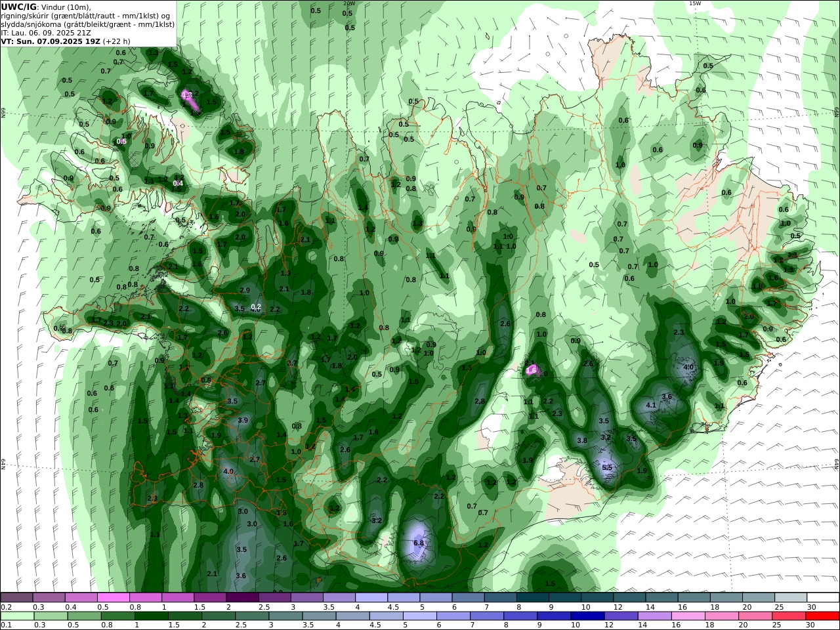
Task: Click the 20W longitude label
Action: coord(348,3)
